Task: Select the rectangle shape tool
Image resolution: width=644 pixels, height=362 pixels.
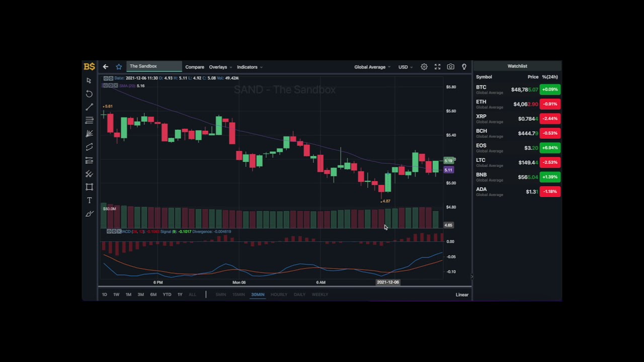Action: [x=89, y=187]
